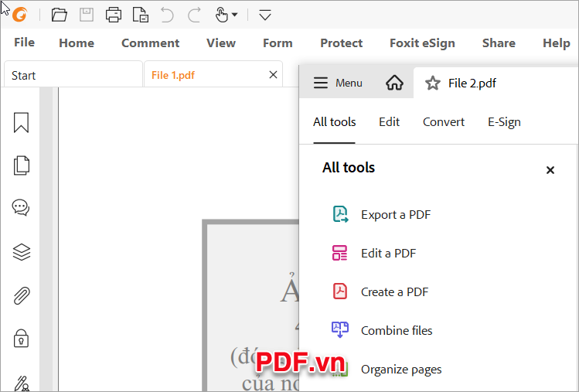Select the Hand tool icon
This screenshot has height=392, width=579.
pyautogui.click(x=222, y=15)
